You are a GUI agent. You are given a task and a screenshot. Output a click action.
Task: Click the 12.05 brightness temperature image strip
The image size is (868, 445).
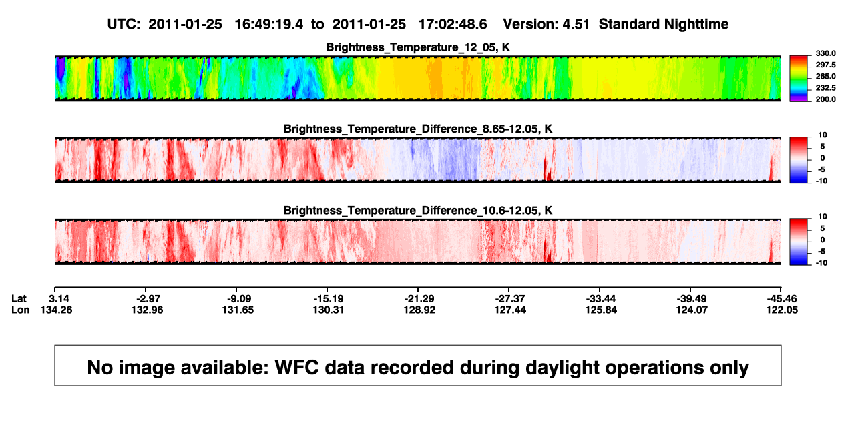[418, 79]
